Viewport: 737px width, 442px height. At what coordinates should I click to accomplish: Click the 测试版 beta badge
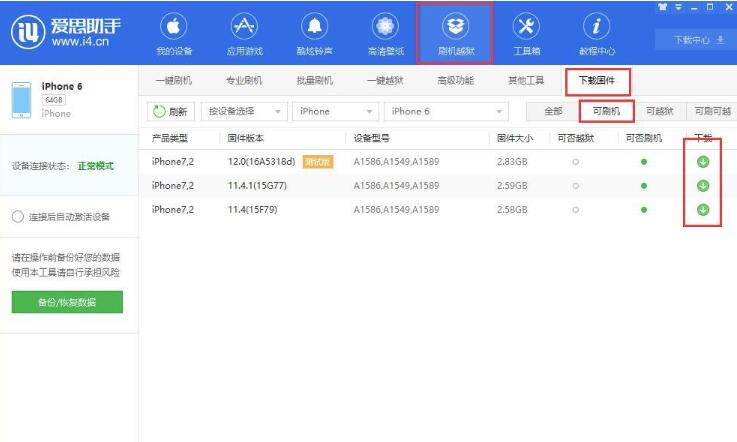[x=318, y=162]
